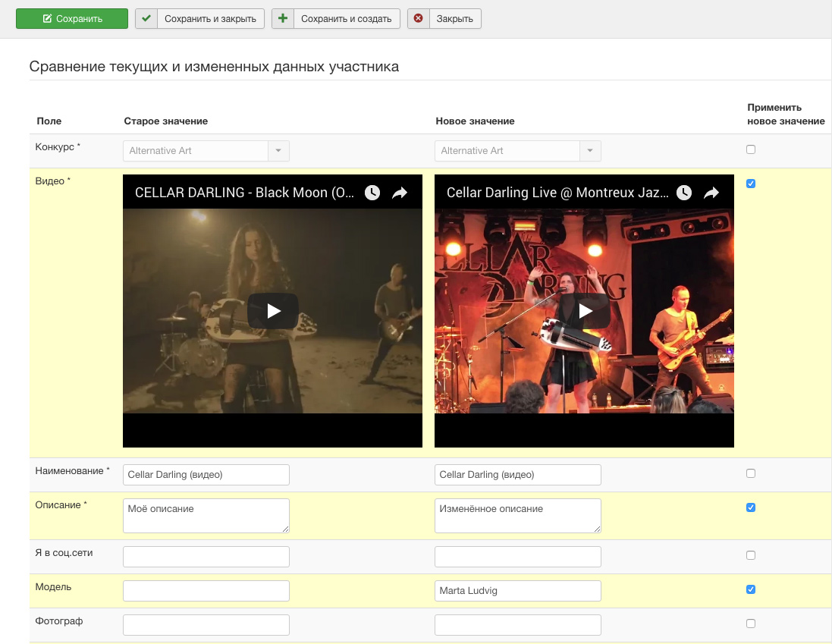The image size is (832, 644).
Task: Click the empty old Модель field
Action: tap(206, 591)
